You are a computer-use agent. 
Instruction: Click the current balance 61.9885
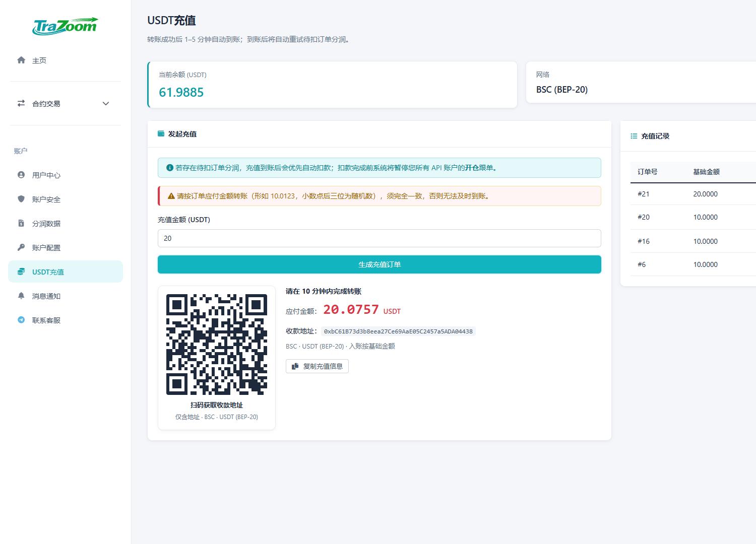(181, 92)
